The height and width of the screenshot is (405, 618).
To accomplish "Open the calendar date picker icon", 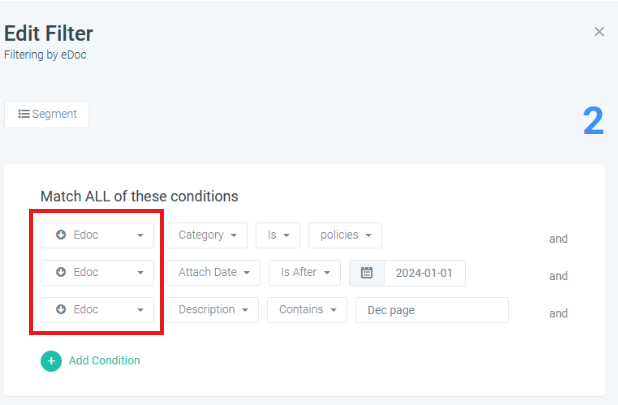I will [367, 273].
